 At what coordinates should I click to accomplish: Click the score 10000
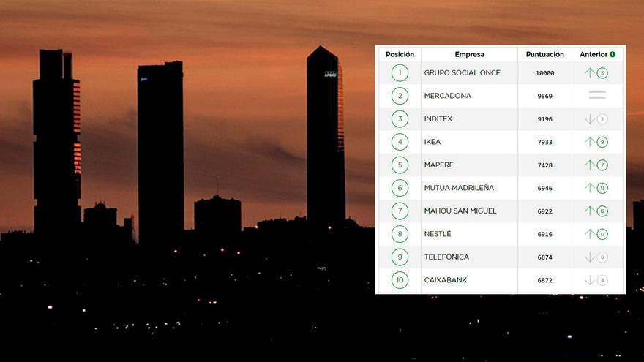point(544,73)
